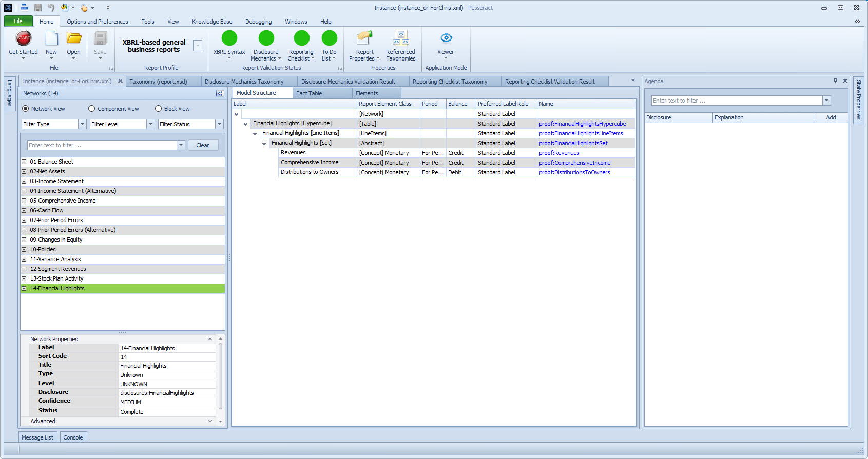Click the Viewer eye icon
Image resolution: width=868 pixels, height=459 pixels.
[446, 38]
